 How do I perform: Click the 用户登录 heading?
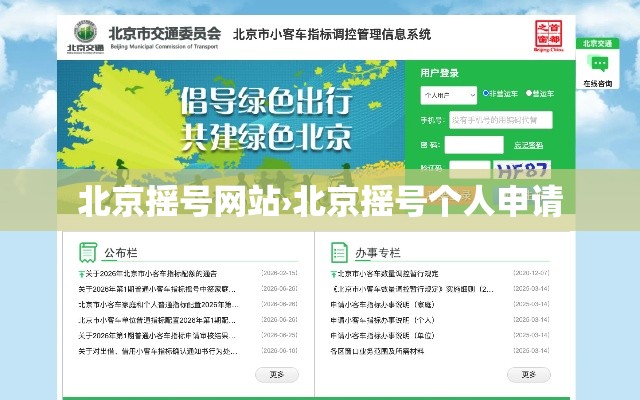[440, 73]
